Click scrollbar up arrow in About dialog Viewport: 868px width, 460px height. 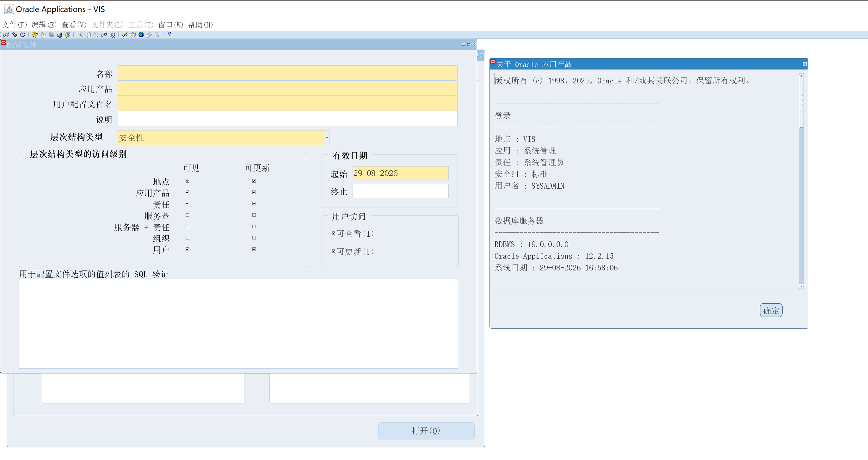[x=801, y=76]
